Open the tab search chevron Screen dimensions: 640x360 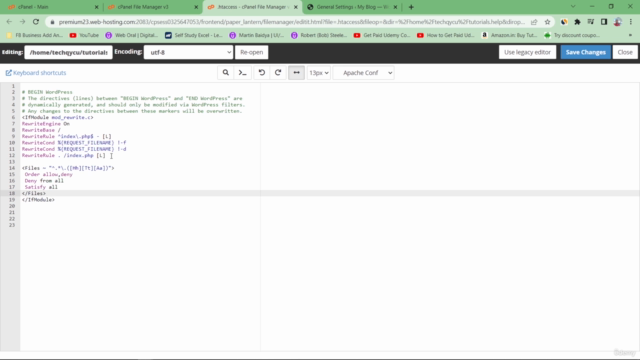click(573, 7)
